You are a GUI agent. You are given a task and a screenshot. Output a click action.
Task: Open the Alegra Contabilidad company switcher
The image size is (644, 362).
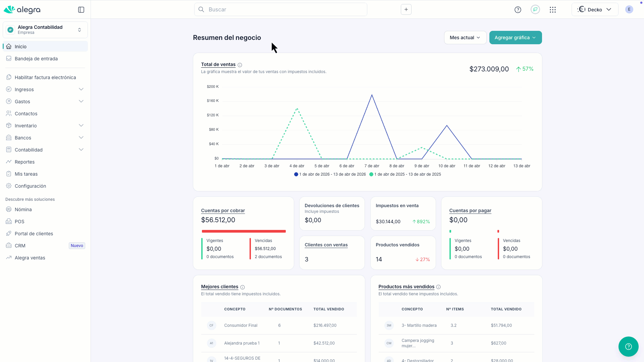click(x=45, y=30)
